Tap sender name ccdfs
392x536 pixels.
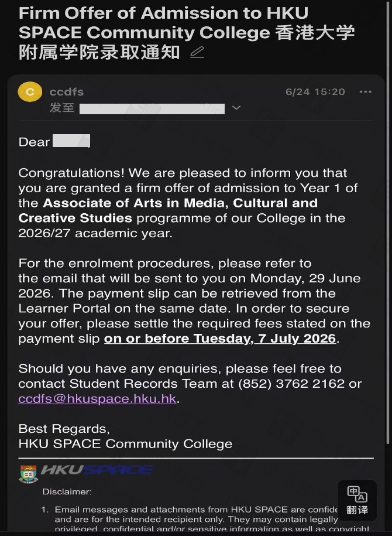coord(67,91)
